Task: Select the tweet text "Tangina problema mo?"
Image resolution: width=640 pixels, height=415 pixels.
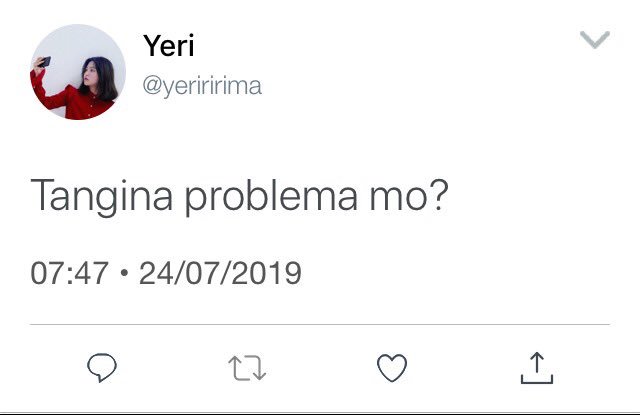Action: [240, 196]
